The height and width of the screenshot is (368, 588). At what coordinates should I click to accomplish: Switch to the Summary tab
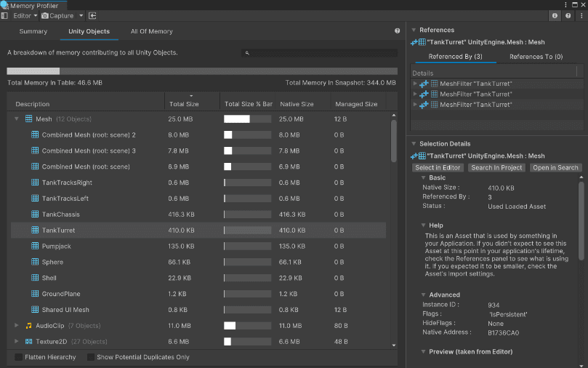pos(33,31)
